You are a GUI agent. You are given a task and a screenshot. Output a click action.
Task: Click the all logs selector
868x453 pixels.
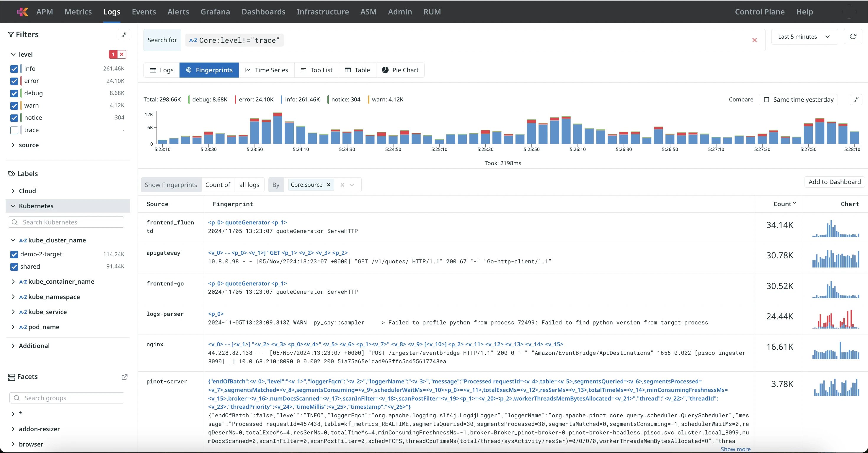249,185
